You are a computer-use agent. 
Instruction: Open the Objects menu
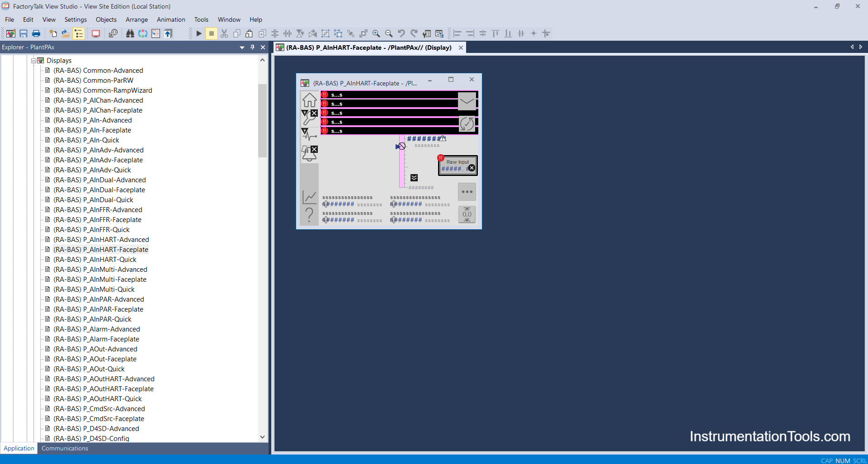[x=106, y=19]
